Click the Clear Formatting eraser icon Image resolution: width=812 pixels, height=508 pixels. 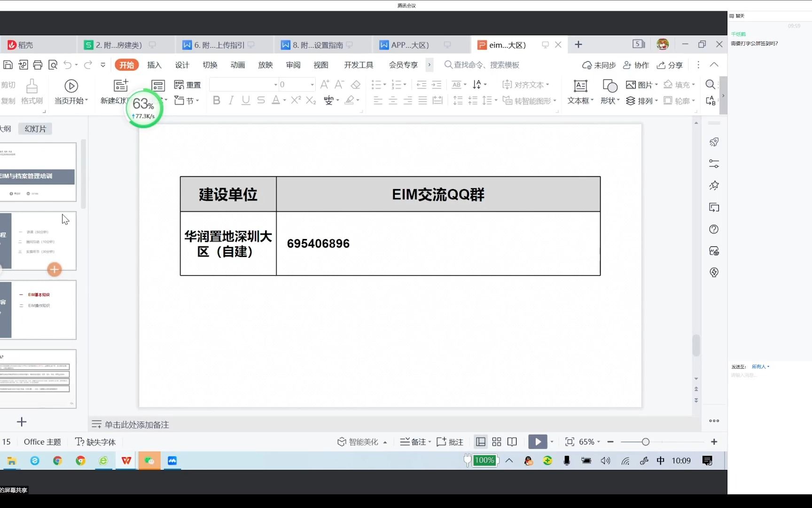pos(356,85)
